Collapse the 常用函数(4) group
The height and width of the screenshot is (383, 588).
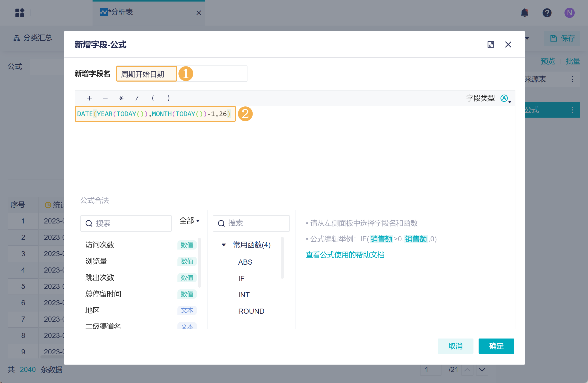click(x=224, y=245)
